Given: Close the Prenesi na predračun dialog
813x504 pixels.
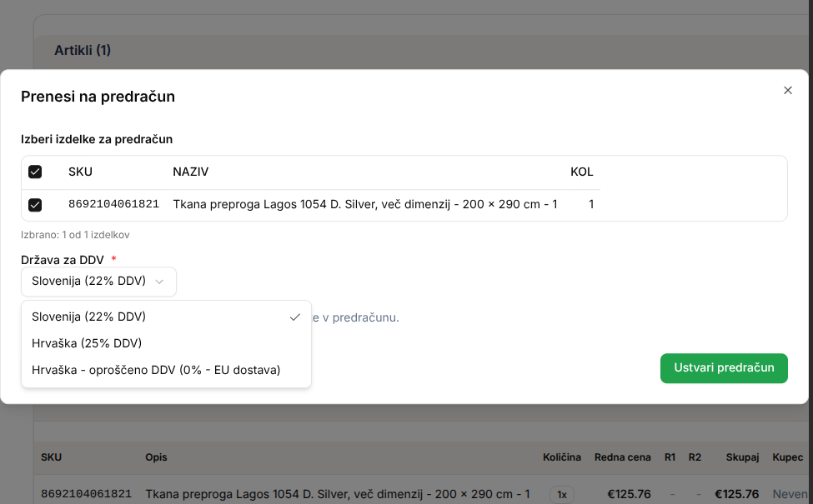Looking at the screenshot, I should 787,91.
